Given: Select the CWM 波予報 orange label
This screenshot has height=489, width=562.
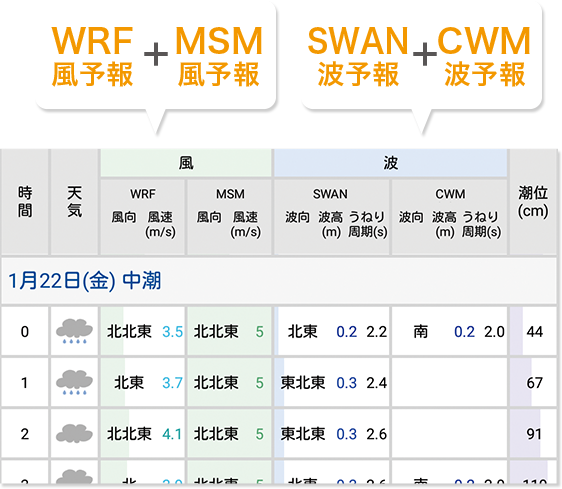Looking at the screenshot, I should (x=484, y=56).
